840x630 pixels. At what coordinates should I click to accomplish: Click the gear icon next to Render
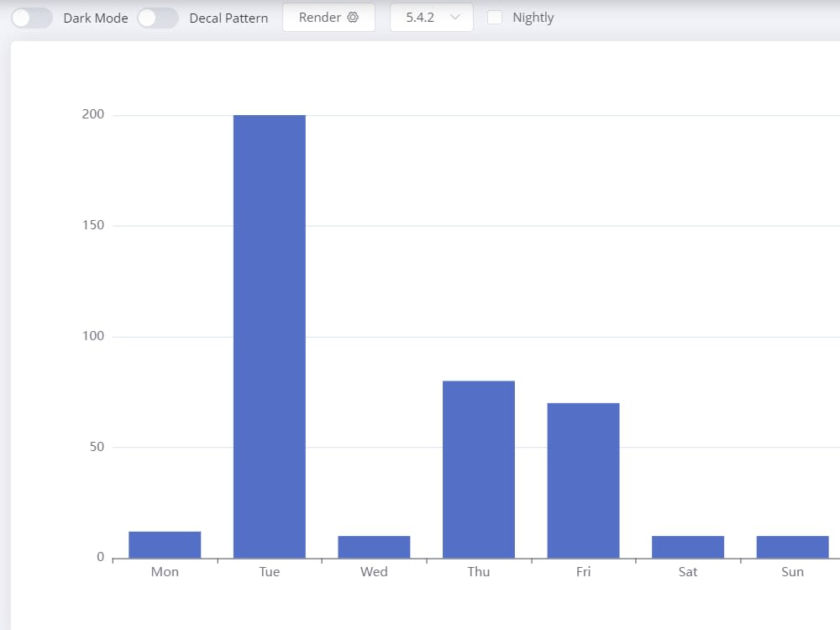point(354,17)
